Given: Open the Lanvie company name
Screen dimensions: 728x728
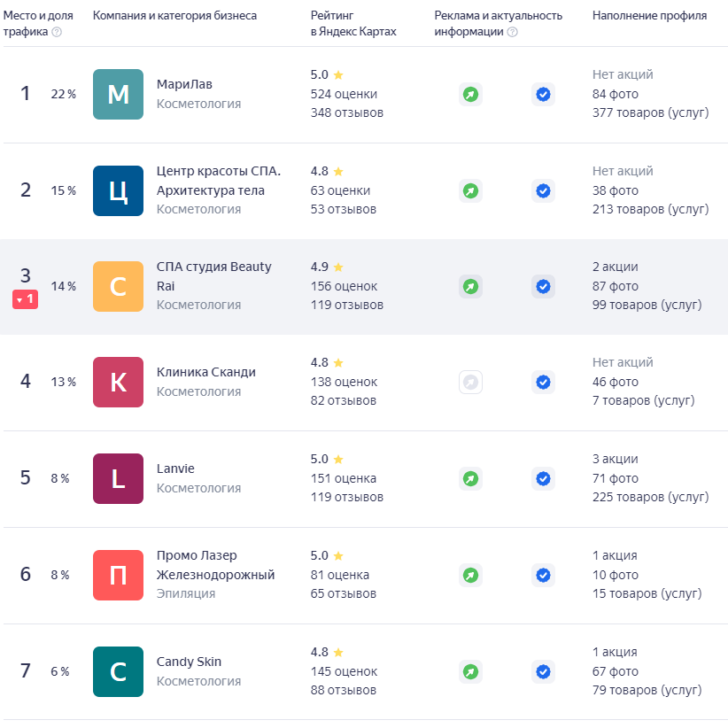Looking at the screenshot, I should click(175, 469).
